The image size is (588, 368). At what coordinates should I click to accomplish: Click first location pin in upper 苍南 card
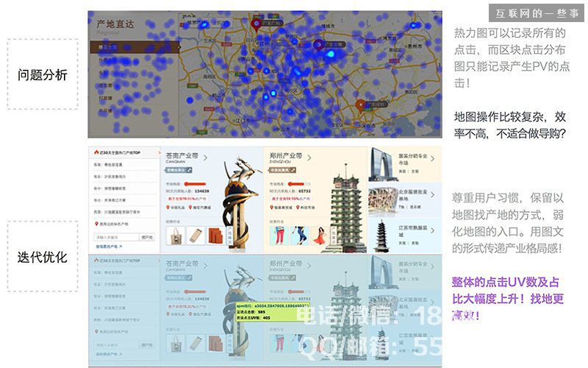(x=168, y=208)
